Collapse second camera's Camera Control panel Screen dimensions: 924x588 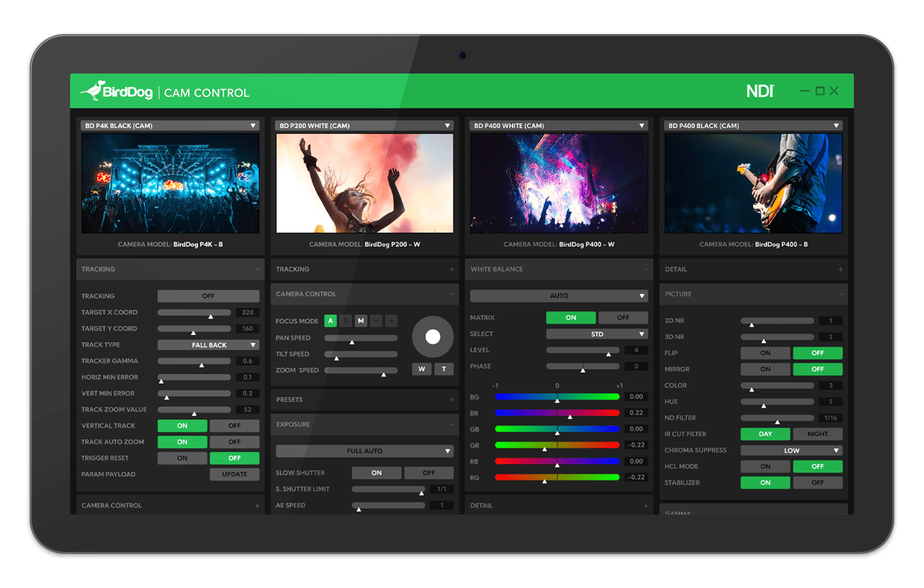(x=451, y=294)
